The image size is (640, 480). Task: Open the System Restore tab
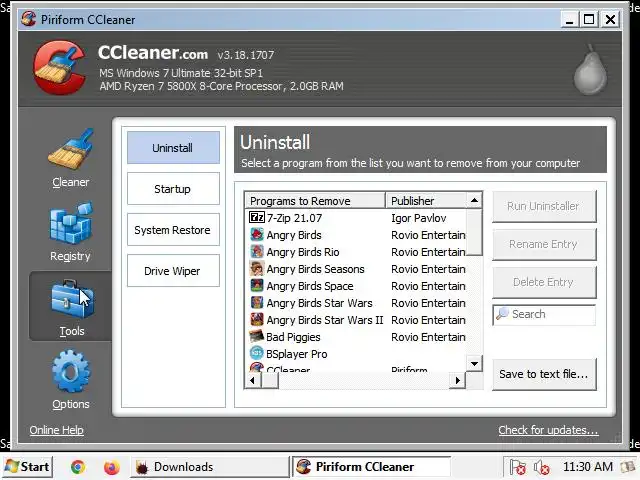(173, 230)
